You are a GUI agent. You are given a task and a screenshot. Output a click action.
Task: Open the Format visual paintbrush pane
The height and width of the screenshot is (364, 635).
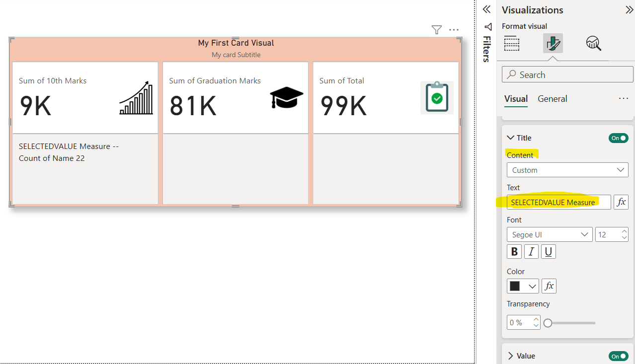(x=552, y=43)
